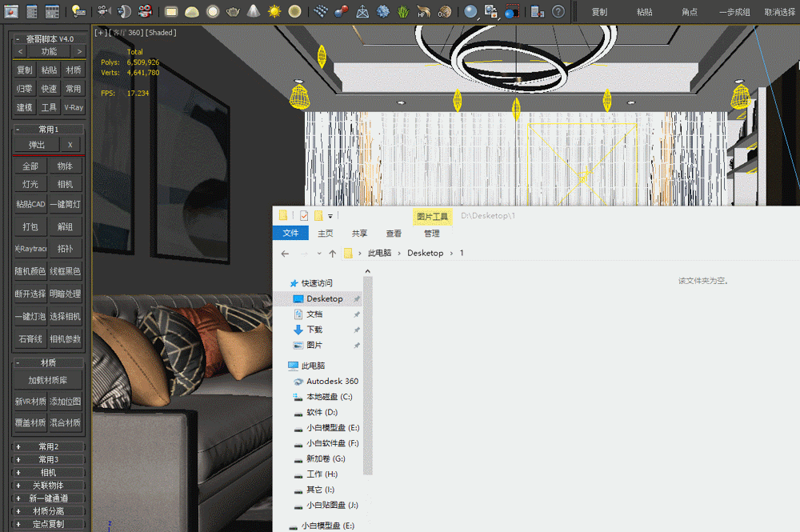Image resolution: width=800 pixels, height=532 pixels.
Task: Click the first render window icon in toolbar
Action: click(x=11, y=11)
